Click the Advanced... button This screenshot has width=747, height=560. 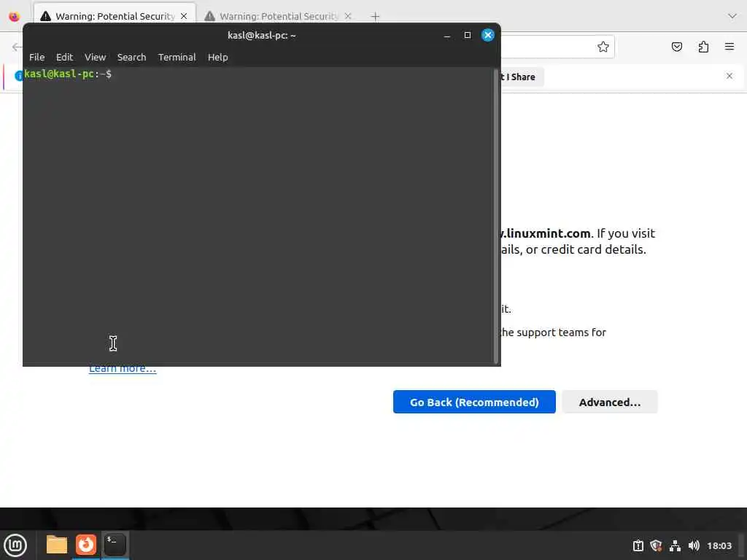(609, 402)
